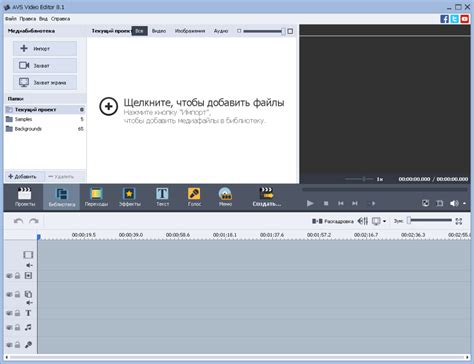This screenshot has width=474, height=364.
Task: Lock the video overlay track
Action: 17,294
